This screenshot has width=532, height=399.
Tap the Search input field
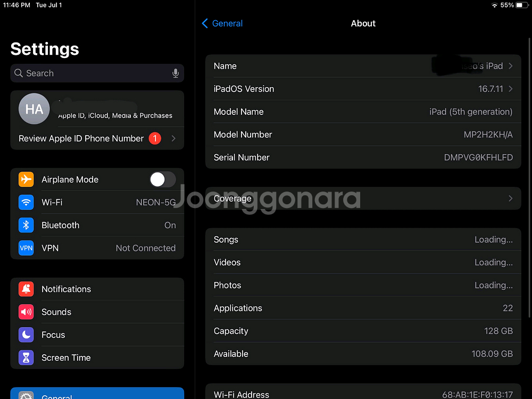[97, 73]
